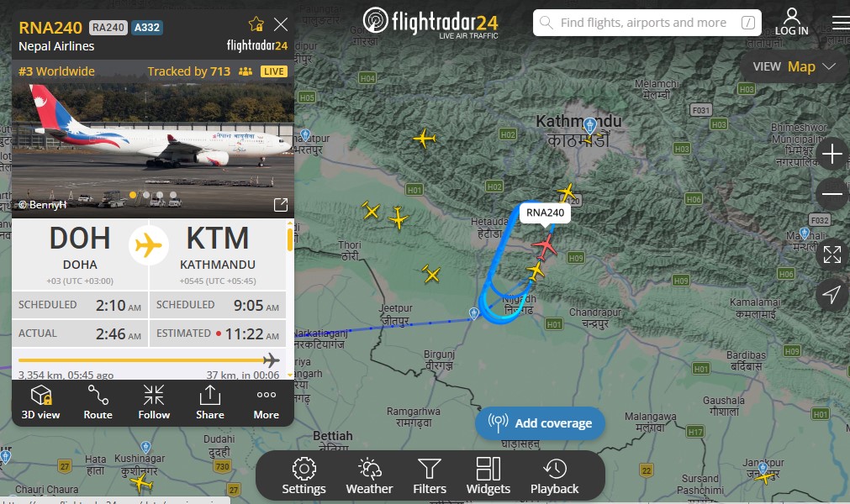
Task: Click the Find flights, airports search field
Action: tap(647, 23)
